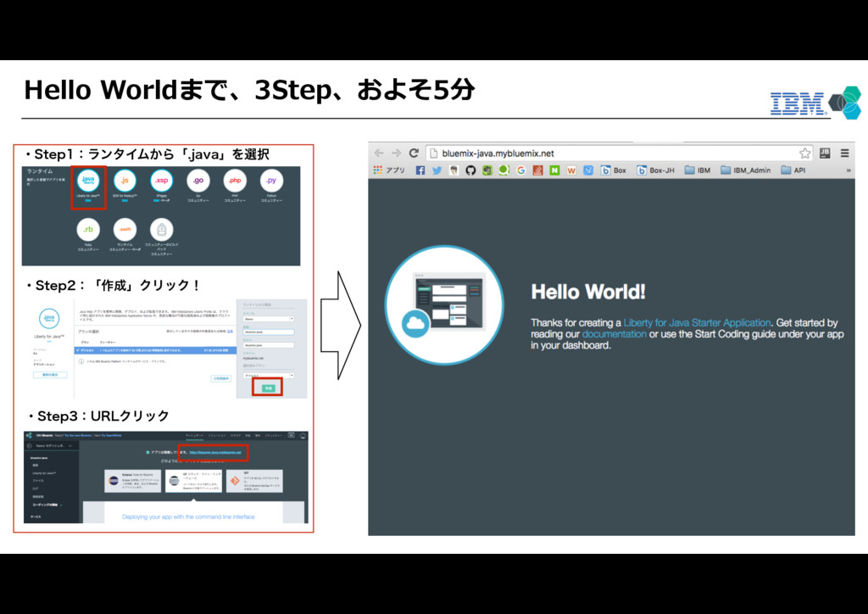Click the Git deploy option icon
The width and height of the screenshot is (868, 614).
pos(235,481)
